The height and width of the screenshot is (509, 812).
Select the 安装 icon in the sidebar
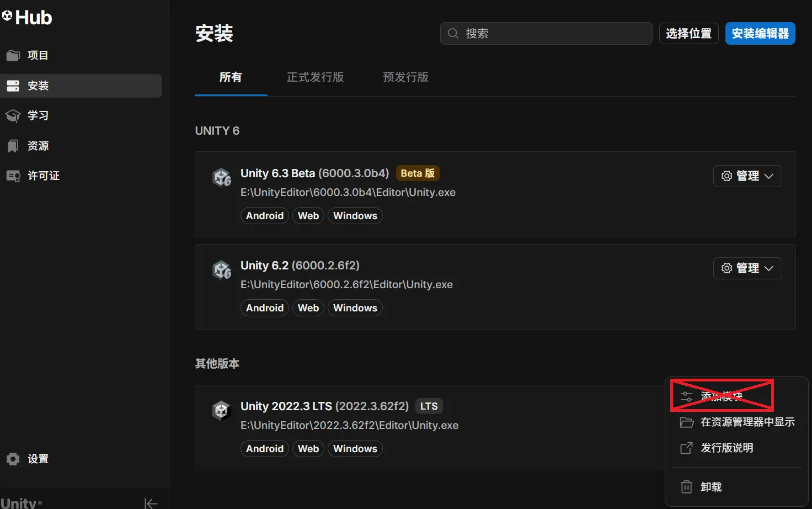13,86
